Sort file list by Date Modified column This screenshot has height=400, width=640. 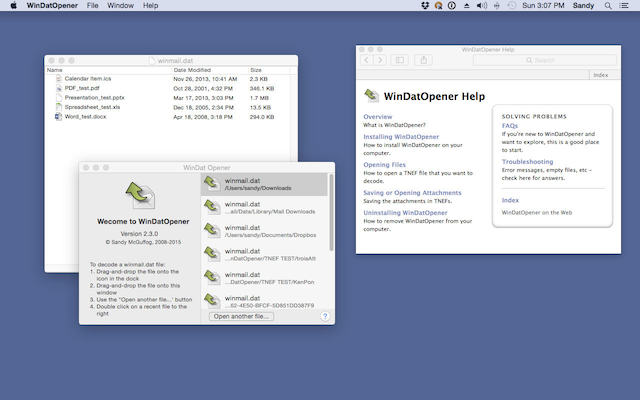[x=210, y=70]
